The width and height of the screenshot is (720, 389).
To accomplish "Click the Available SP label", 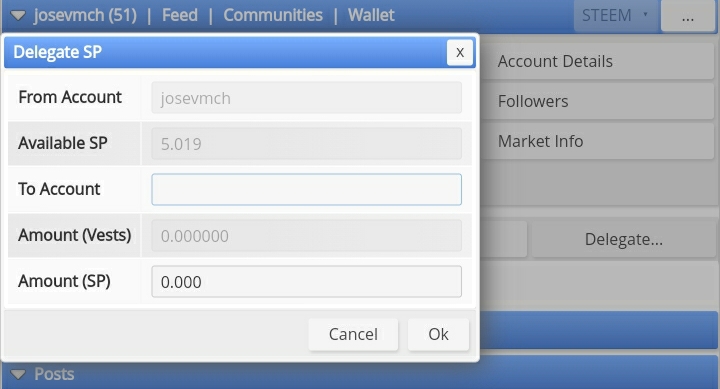I will [62, 143].
